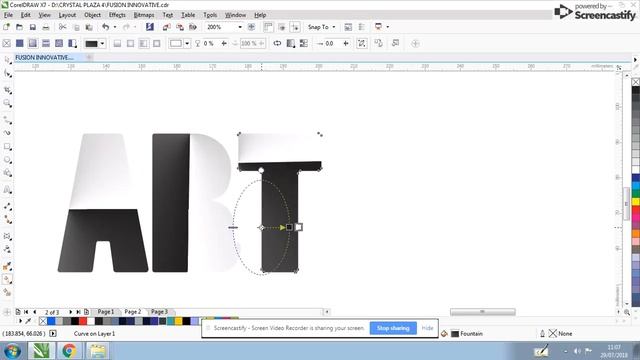This screenshot has width=640, height=360.
Task: Click the Publish to PDF icon
Action: (x=193, y=27)
